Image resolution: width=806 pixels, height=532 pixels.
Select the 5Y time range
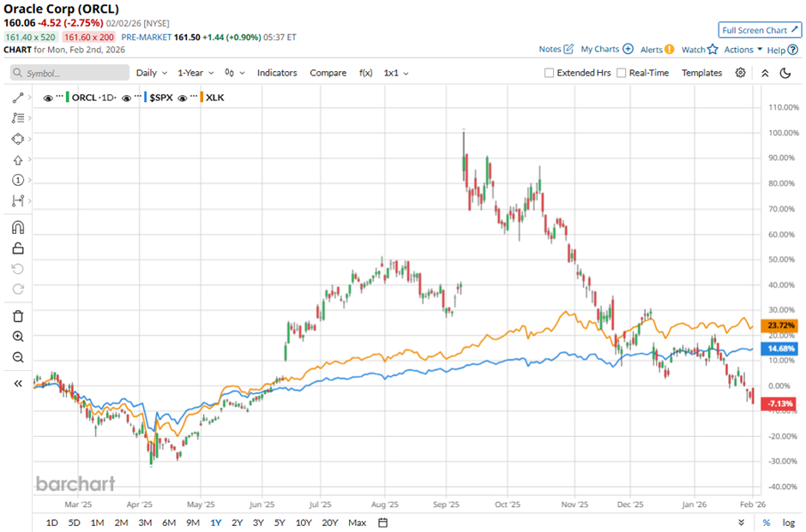(x=280, y=523)
